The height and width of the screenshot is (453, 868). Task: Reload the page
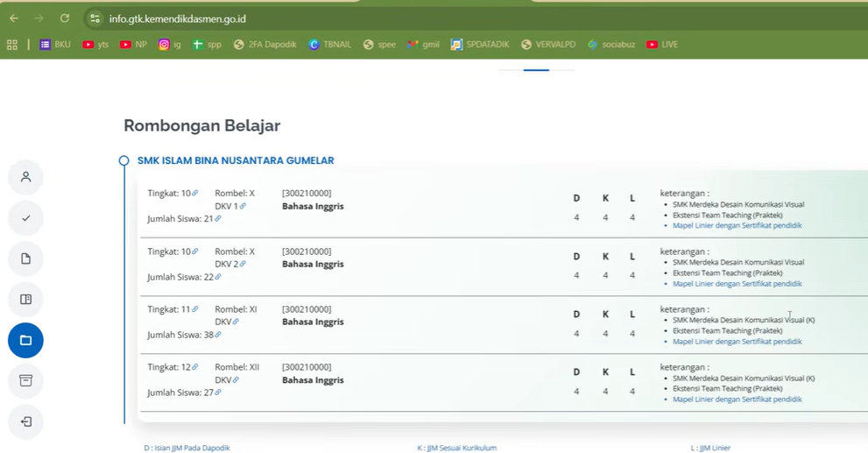pos(65,18)
